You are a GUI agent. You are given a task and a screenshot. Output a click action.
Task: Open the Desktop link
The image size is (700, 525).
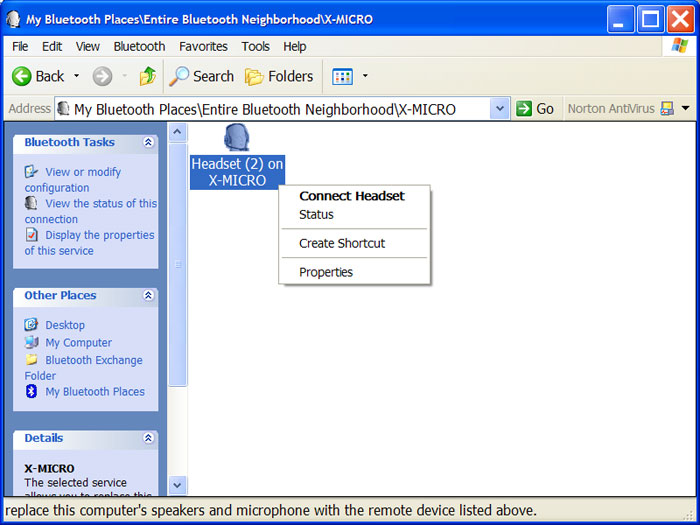[x=65, y=325]
